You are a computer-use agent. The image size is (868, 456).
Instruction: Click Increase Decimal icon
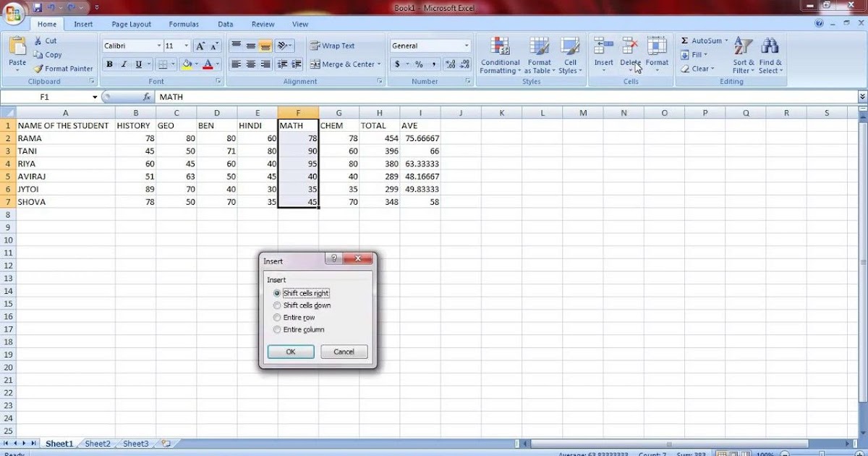tap(450, 64)
